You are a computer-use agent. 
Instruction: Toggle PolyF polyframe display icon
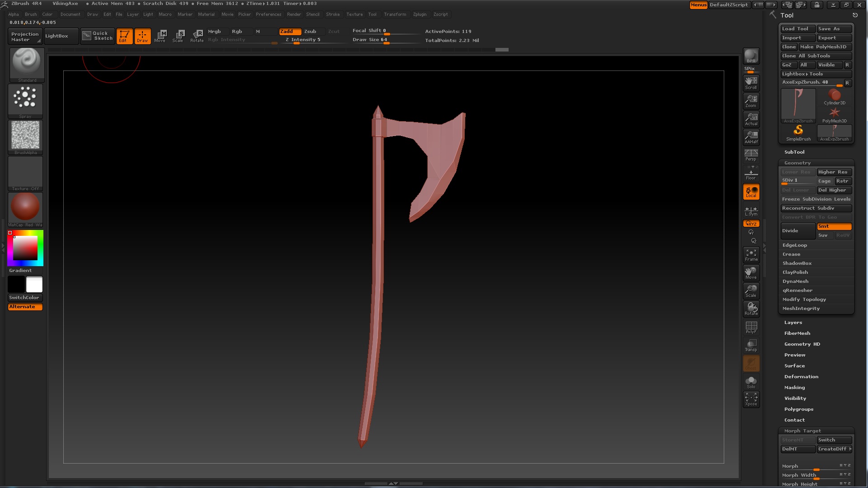point(751,327)
